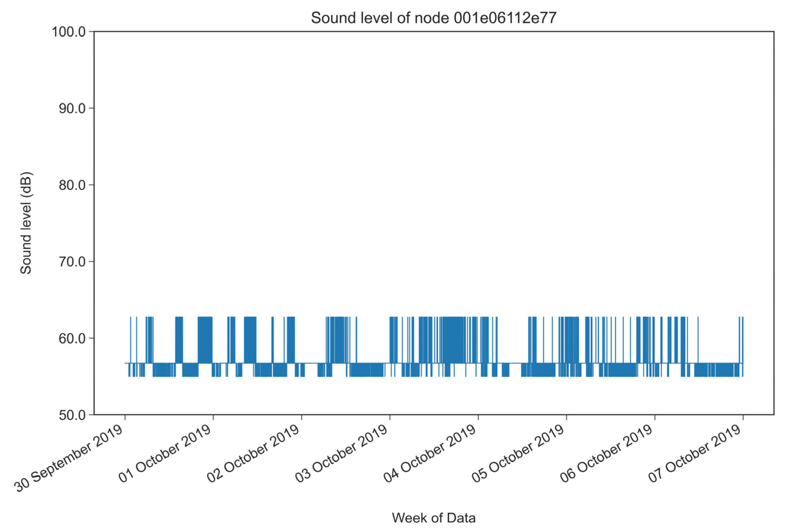This screenshot has width=785, height=532.
Task: Click the last blue spike near 07 October
Action: pos(742,338)
